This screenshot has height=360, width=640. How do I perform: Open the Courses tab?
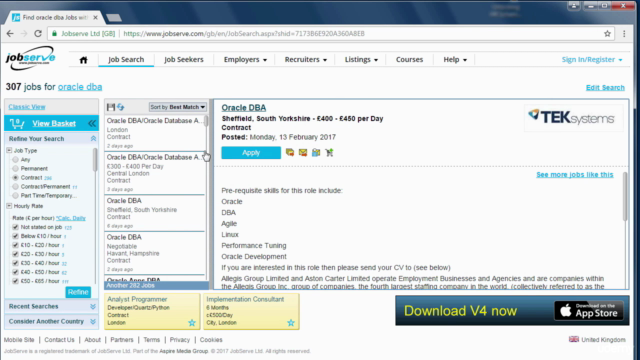pyautogui.click(x=409, y=60)
